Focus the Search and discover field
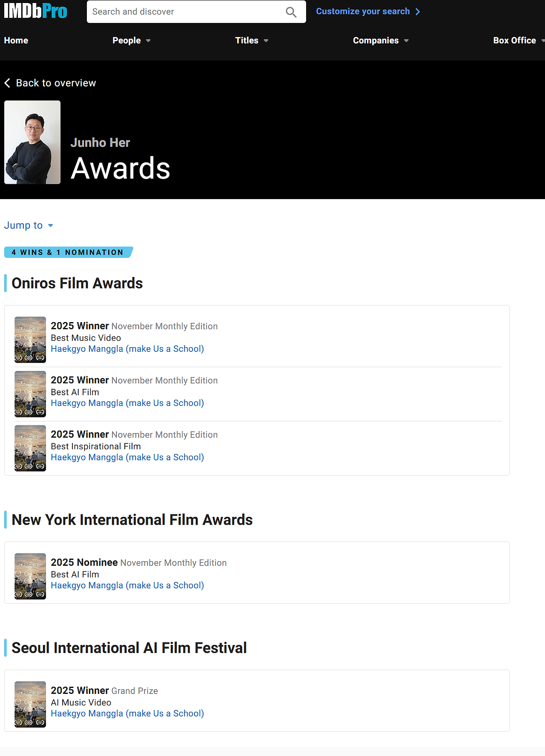 pos(196,11)
